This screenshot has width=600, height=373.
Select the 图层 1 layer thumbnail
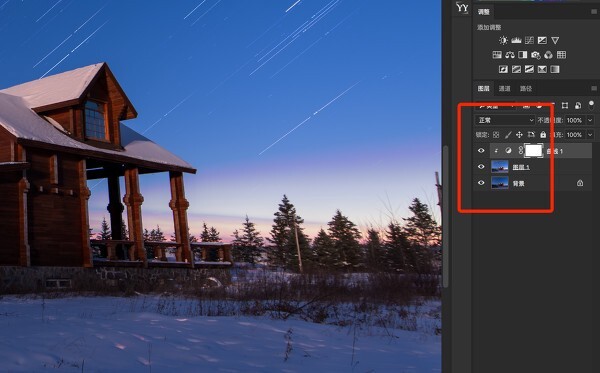point(500,167)
